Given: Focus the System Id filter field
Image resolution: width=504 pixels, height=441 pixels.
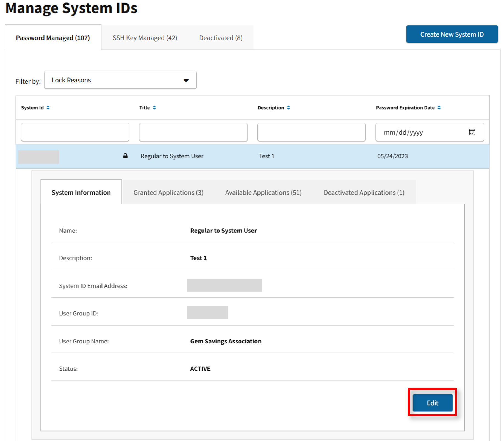Looking at the screenshot, I should point(75,132).
